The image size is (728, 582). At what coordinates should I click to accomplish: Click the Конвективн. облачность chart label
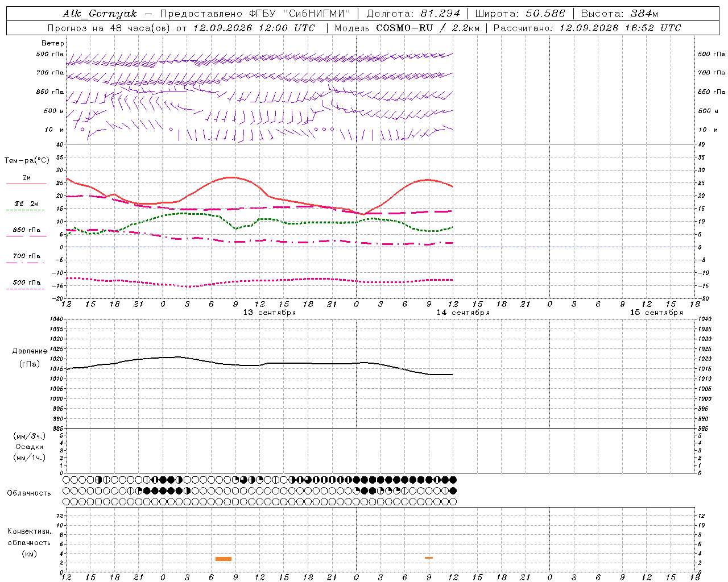[29, 537]
